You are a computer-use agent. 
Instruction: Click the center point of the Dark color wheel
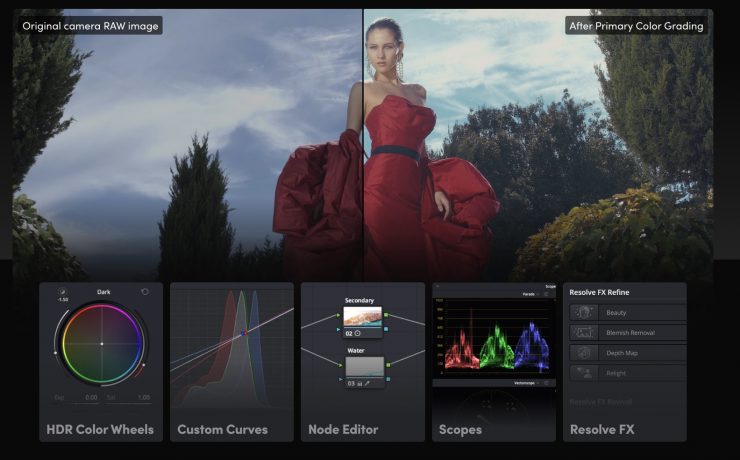tap(101, 344)
